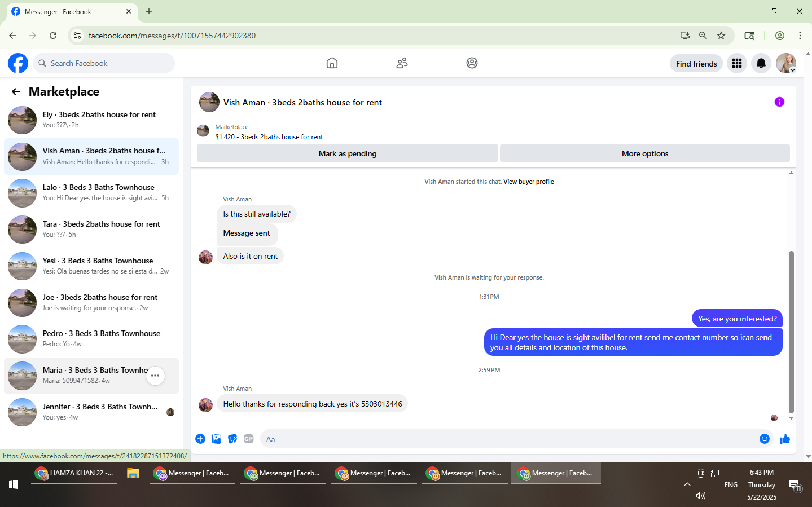Send a thumbs-up like
This screenshot has height=507, width=812.
(x=785, y=439)
